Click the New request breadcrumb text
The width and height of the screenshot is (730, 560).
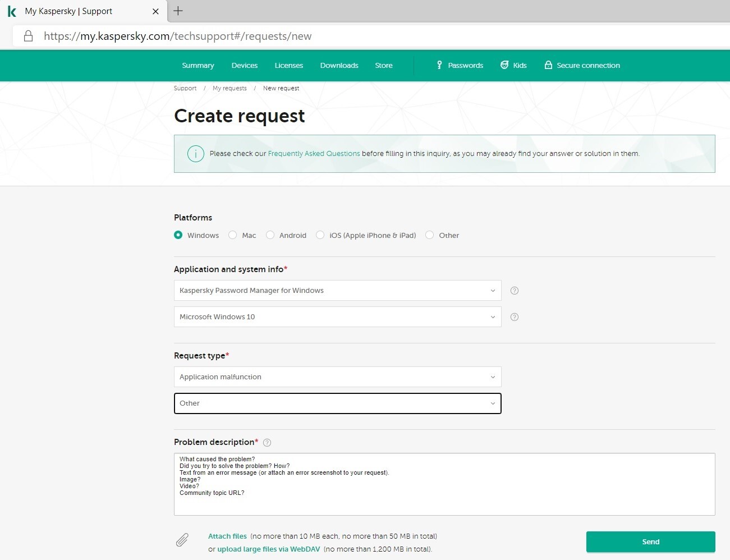[x=281, y=89]
